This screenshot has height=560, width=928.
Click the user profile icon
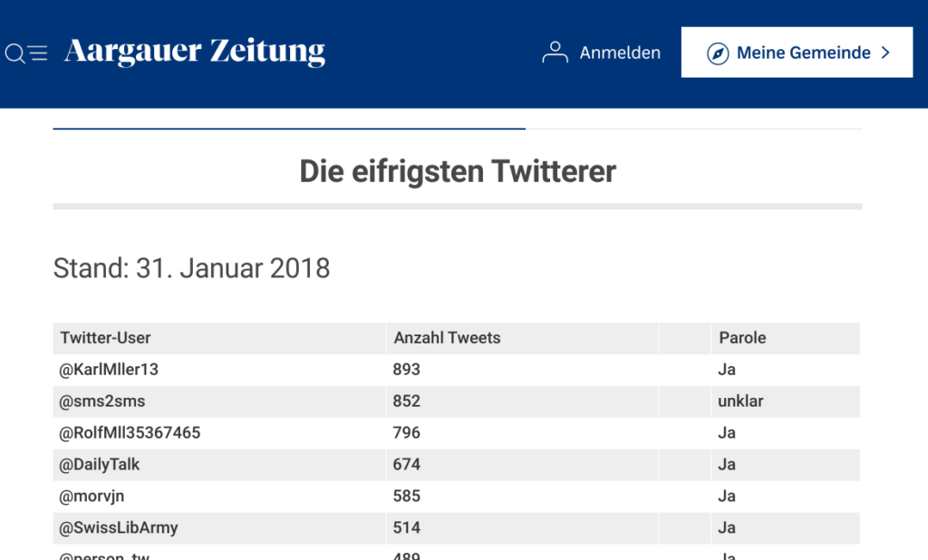[555, 53]
